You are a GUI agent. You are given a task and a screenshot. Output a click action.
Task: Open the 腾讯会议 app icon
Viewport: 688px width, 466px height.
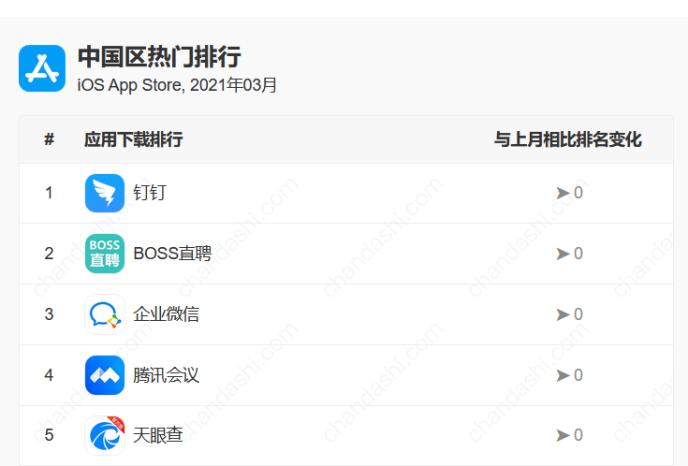105,375
